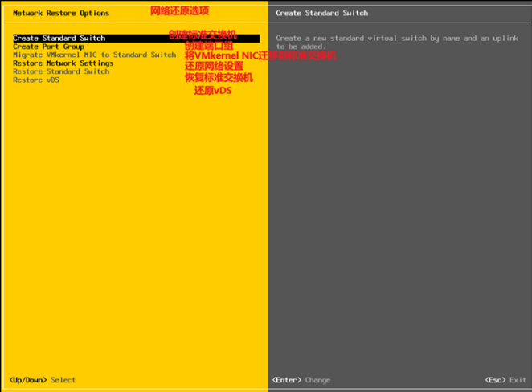Choose Migrate VMkernel NIC to Standard Switch
Screen dimensions: 532x392
[94, 55]
